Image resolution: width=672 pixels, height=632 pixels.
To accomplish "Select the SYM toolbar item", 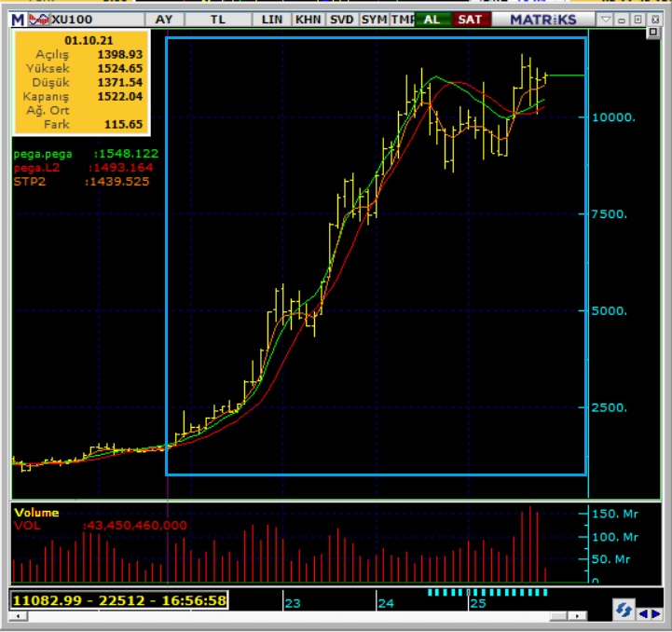I will click(x=374, y=19).
